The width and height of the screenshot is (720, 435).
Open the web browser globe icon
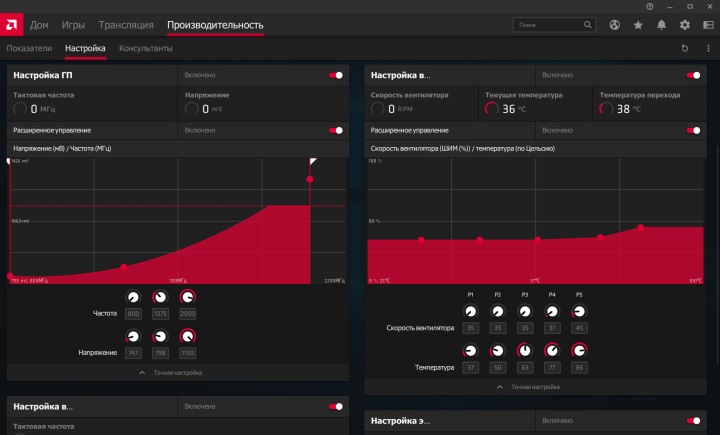click(x=614, y=25)
